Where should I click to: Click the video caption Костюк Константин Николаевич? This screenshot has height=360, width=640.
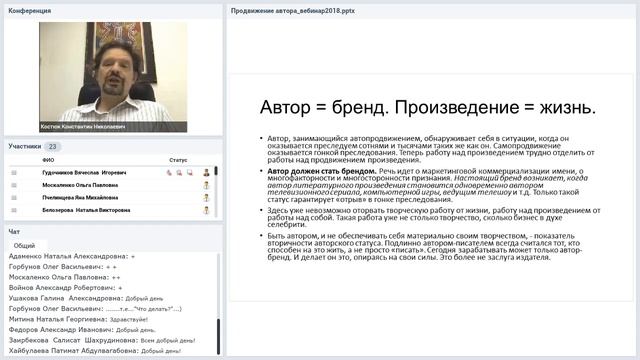point(83,127)
